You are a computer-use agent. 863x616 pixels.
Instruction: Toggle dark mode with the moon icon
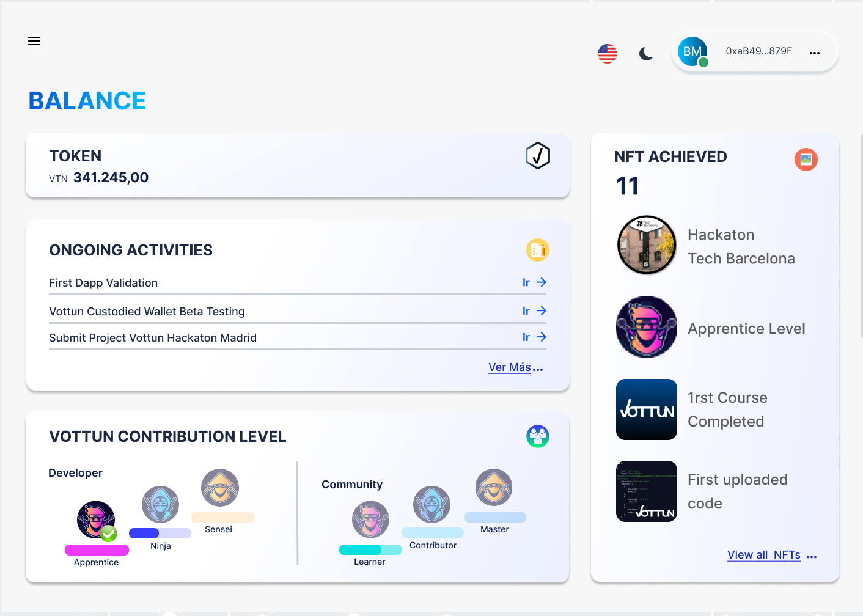tap(645, 54)
